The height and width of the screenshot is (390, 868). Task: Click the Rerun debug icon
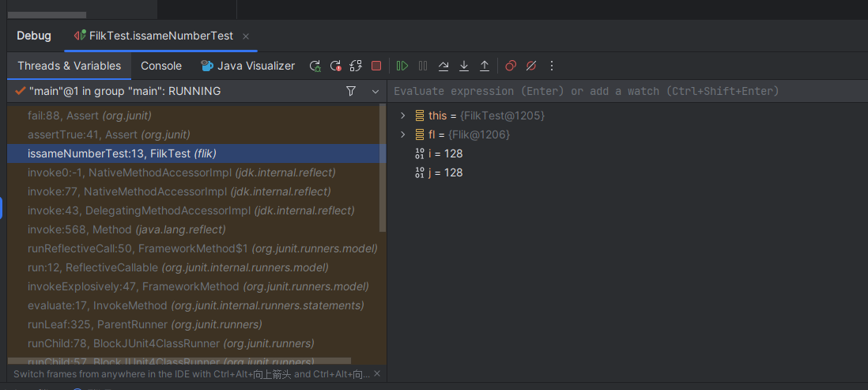coord(315,66)
